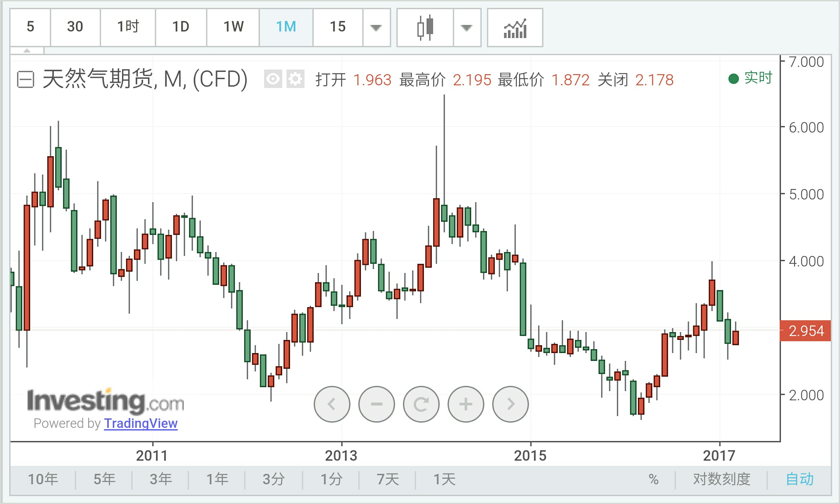Choose the 1M monthly interval
This screenshot has height=504, width=840.
pyautogui.click(x=286, y=27)
